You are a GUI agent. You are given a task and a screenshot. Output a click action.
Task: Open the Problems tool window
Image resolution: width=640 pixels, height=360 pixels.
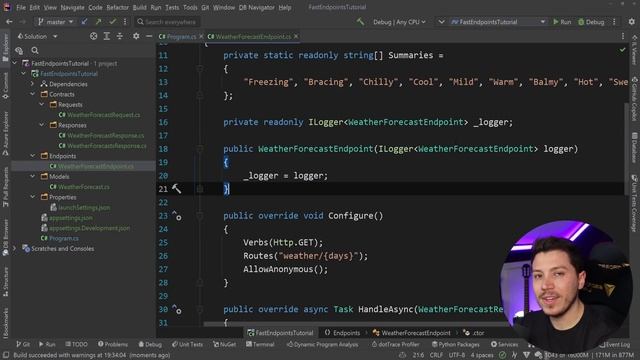tap(113, 344)
